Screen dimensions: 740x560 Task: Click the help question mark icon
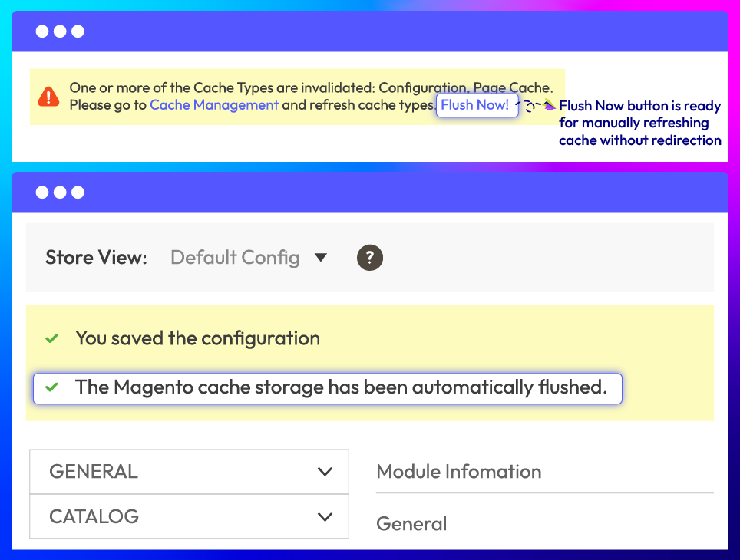click(x=370, y=258)
